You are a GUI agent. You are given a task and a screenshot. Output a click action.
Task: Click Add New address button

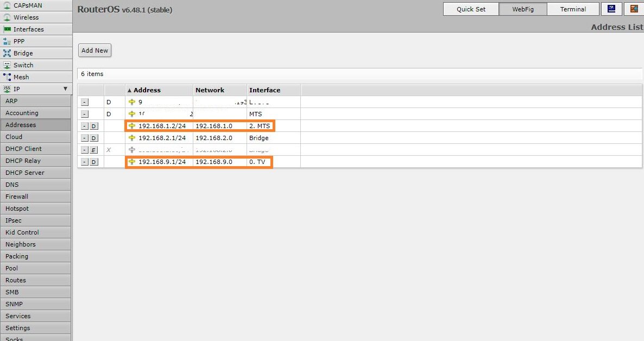(x=94, y=50)
